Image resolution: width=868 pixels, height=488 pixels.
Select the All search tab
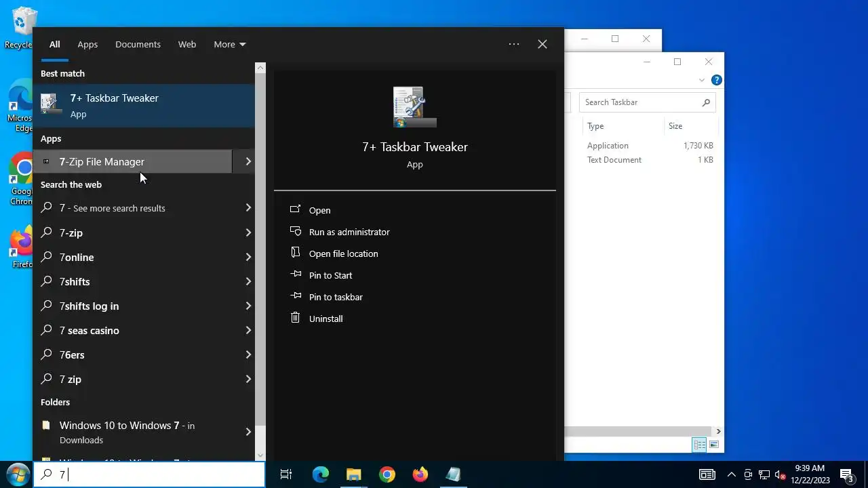54,44
